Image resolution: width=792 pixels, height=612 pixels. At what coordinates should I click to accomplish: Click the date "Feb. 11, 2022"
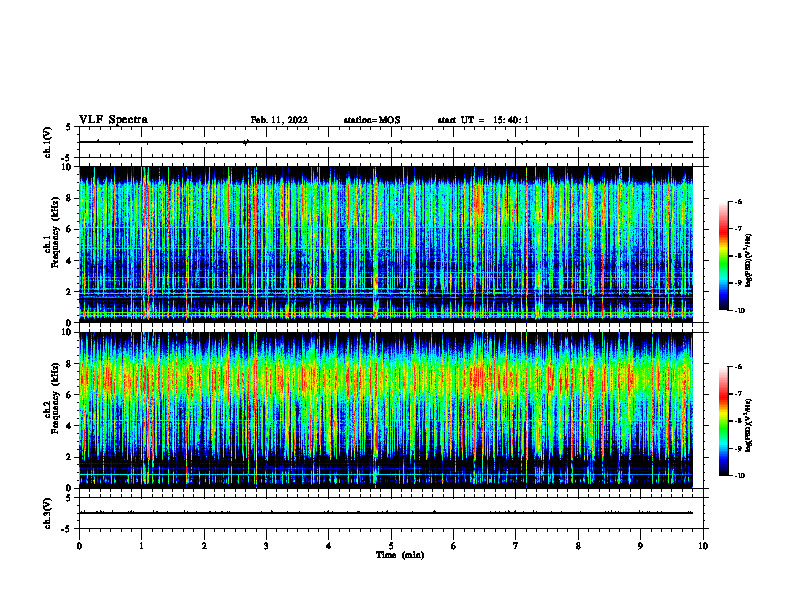(x=279, y=120)
